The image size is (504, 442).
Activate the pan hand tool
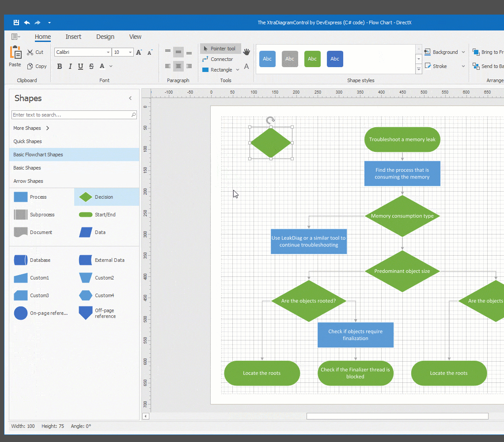[246, 52]
